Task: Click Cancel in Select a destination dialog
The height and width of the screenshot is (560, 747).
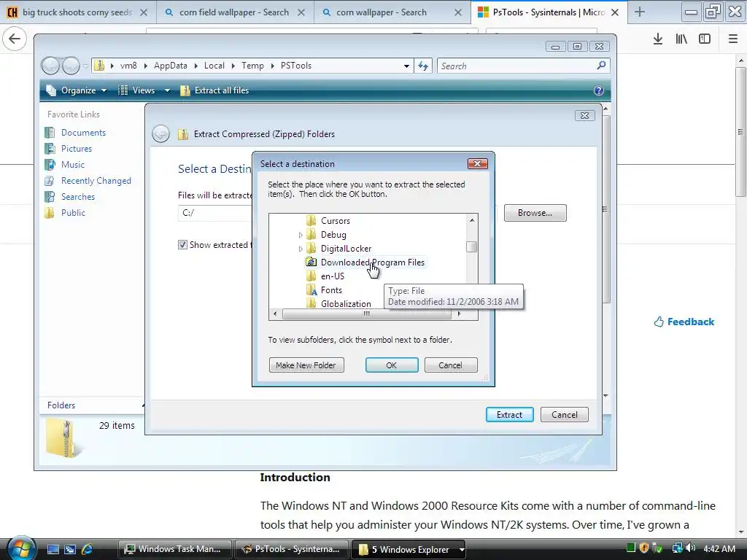Action: [451, 365]
